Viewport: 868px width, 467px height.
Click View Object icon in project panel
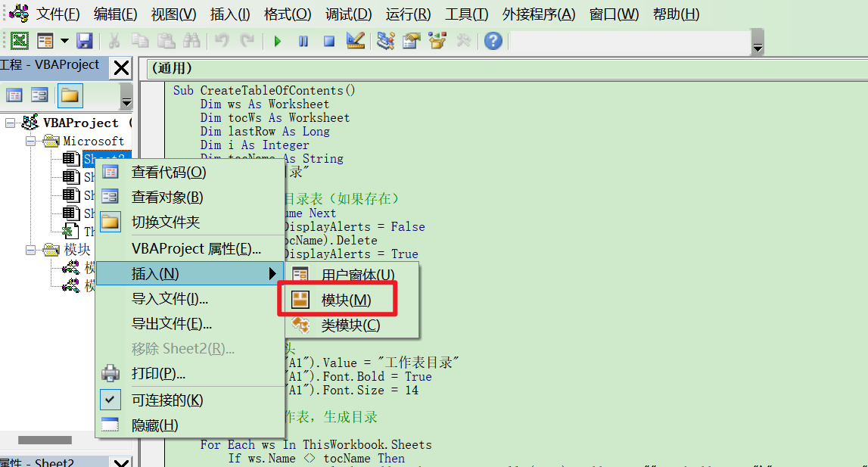point(39,95)
